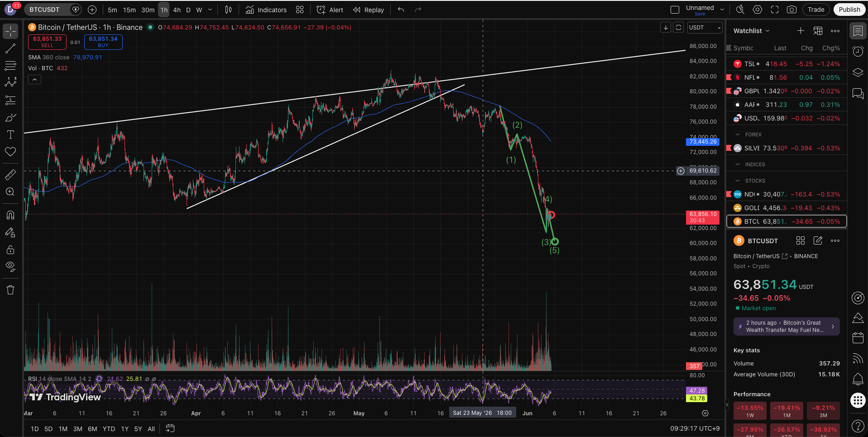Remove objects using the trash icon

pos(10,290)
